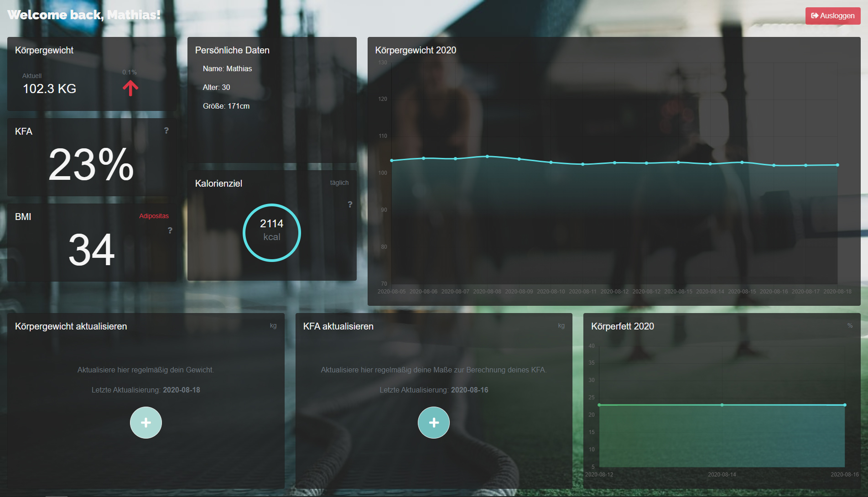Open the BMI help question mark
This screenshot has height=497, width=868.
(170, 230)
